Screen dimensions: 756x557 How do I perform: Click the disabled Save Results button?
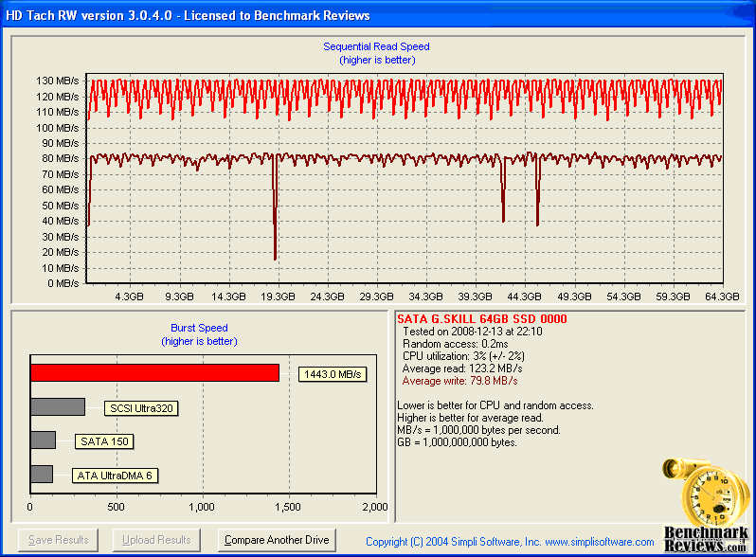[59, 540]
